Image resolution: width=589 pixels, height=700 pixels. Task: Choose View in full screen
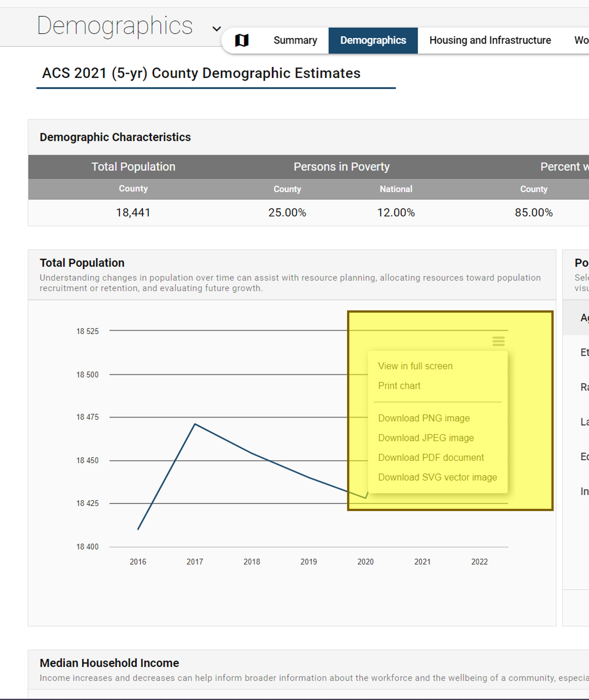[x=415, y=366]
